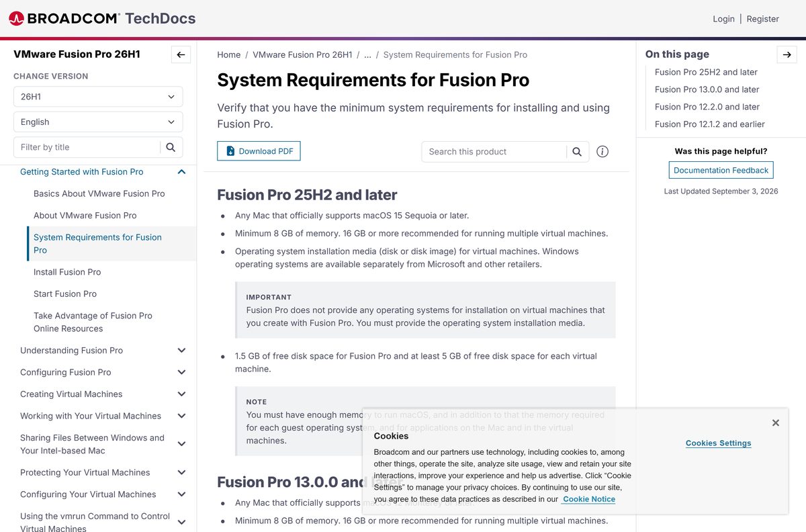Expand Sharing Files Between Windows section
Viewport: 806px width, 532px height.
click(x=181, y=444)
